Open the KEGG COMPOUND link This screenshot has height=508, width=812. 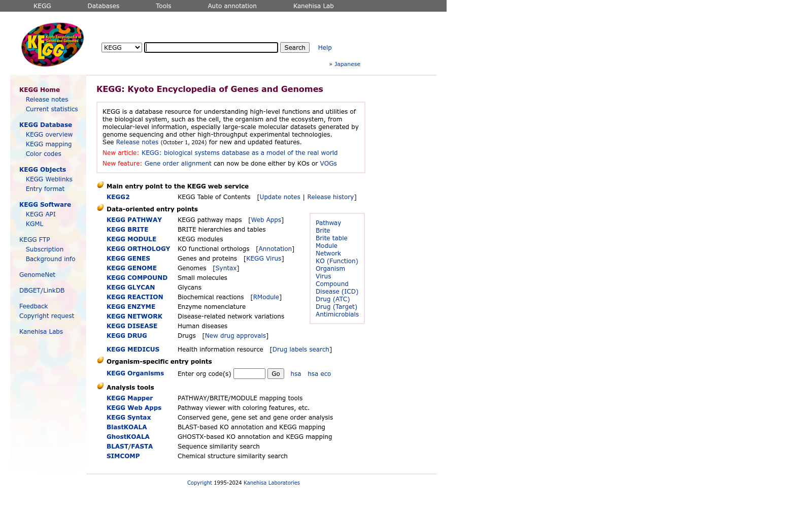pyautogui.click(x=137, y=278)
